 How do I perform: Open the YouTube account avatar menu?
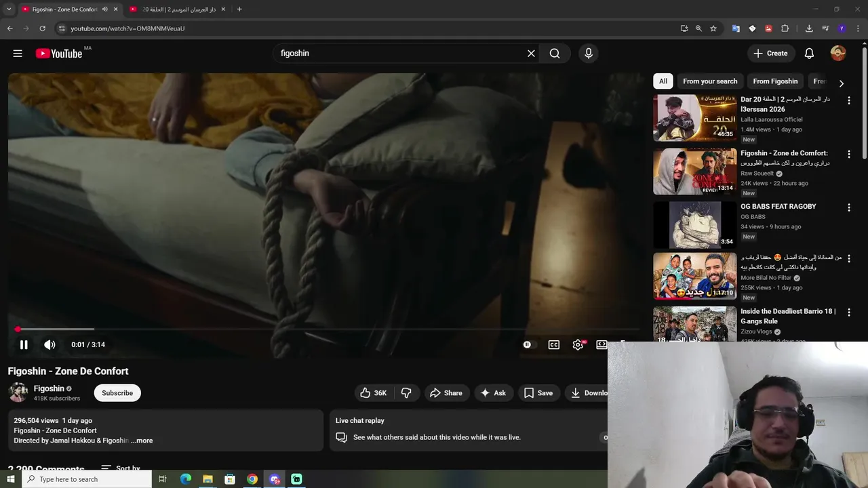tap(838, 54)
